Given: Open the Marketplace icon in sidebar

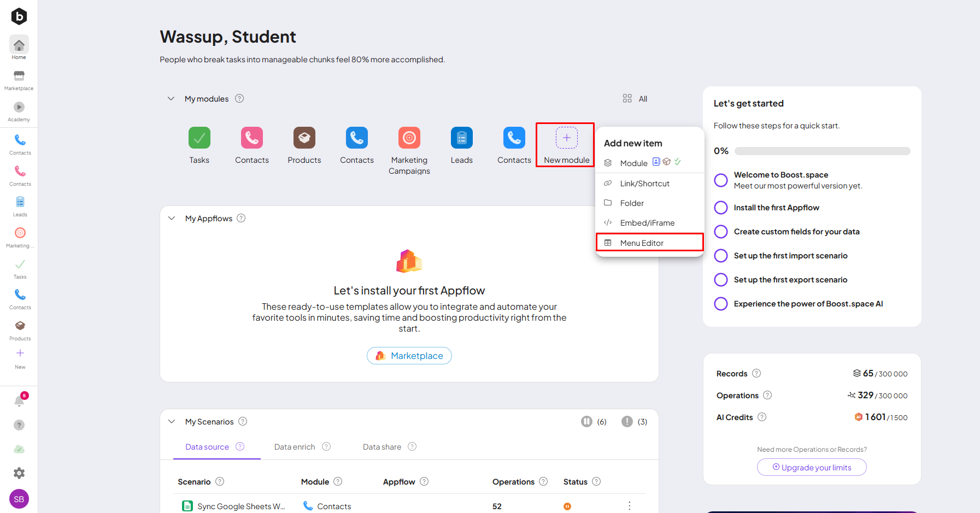Looking at the screenshot, I should (x=19, y=76).
